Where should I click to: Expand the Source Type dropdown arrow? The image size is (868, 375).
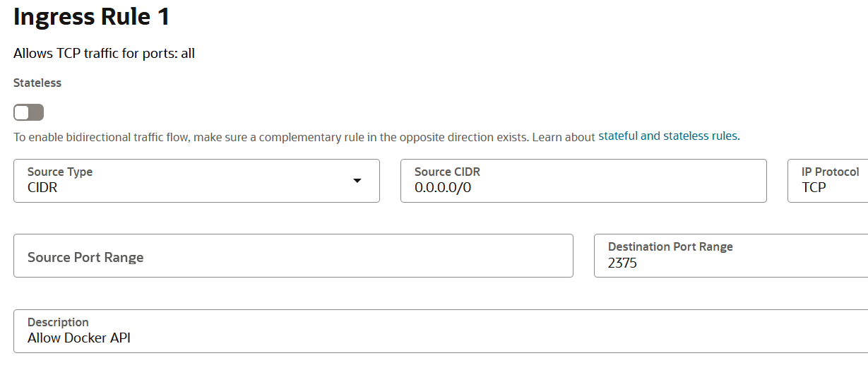pos(357,181)
